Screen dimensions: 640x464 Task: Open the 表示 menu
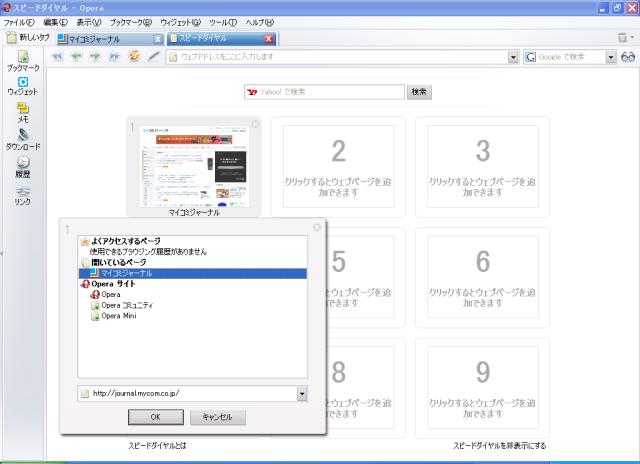pos(89,22)
